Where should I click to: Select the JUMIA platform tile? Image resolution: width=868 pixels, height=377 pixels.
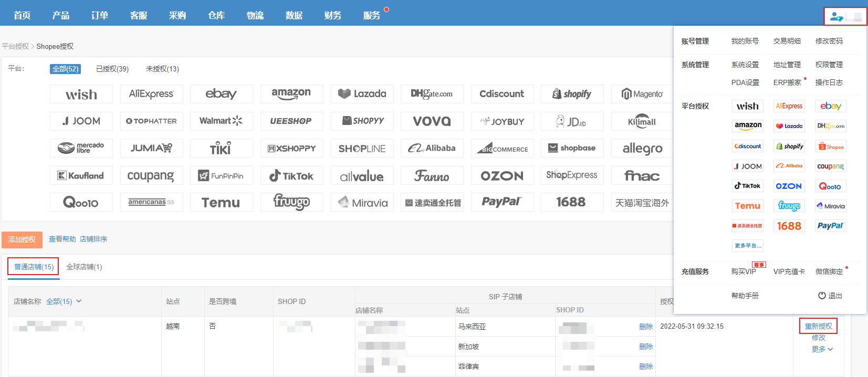click(x=151, y=148)
